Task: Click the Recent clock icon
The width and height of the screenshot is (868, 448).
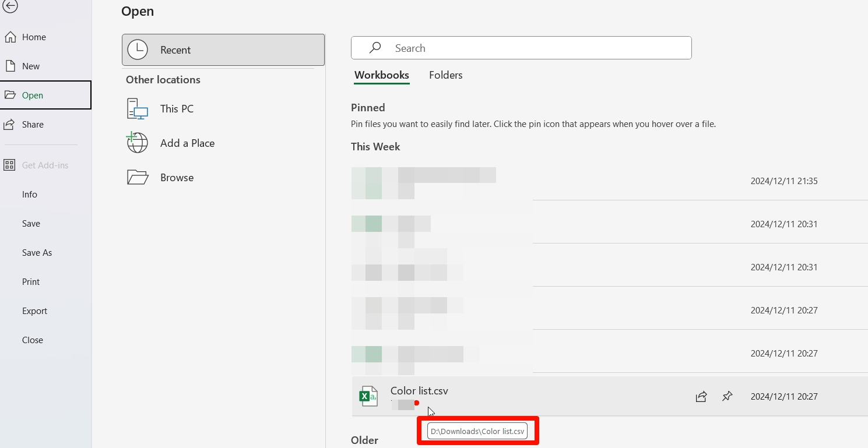Action: pos(138,50)
